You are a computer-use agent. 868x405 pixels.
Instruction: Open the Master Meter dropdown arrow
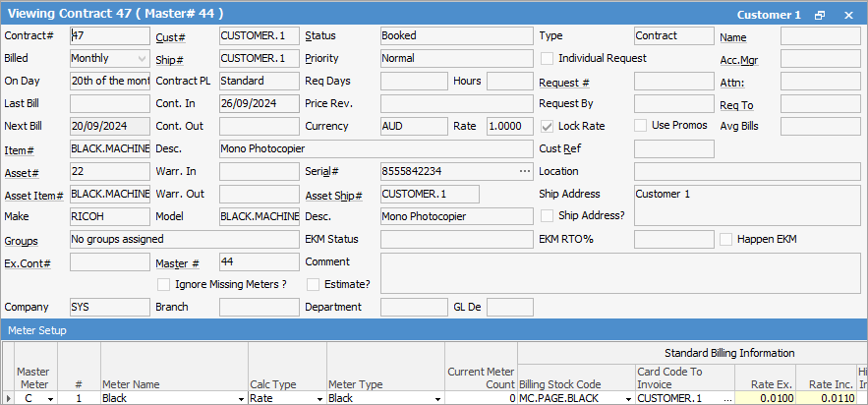(49, 398)
